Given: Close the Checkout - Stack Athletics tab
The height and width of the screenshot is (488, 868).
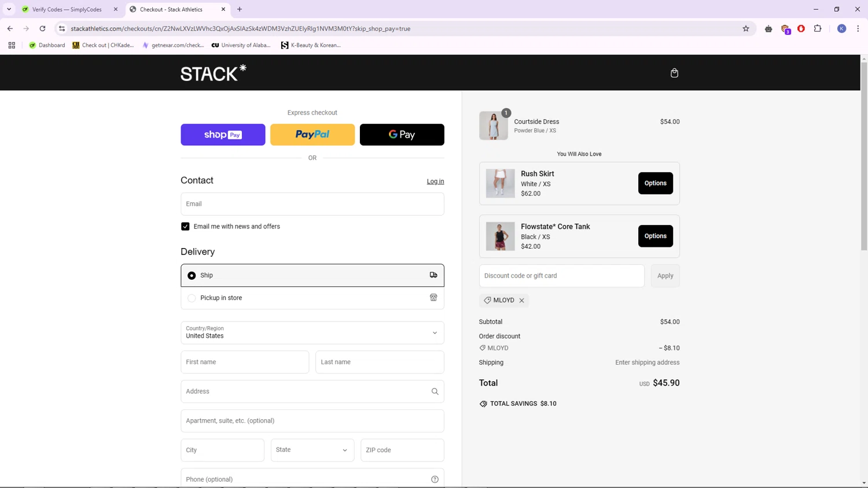Looking at the screenshot, I should (x=223, y=9).
